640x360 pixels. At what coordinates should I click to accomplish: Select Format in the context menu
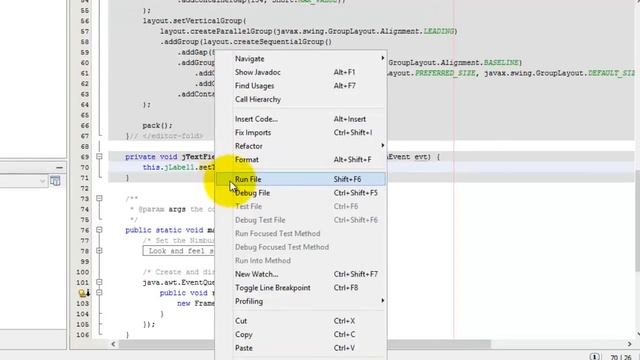tap(301, 160)
